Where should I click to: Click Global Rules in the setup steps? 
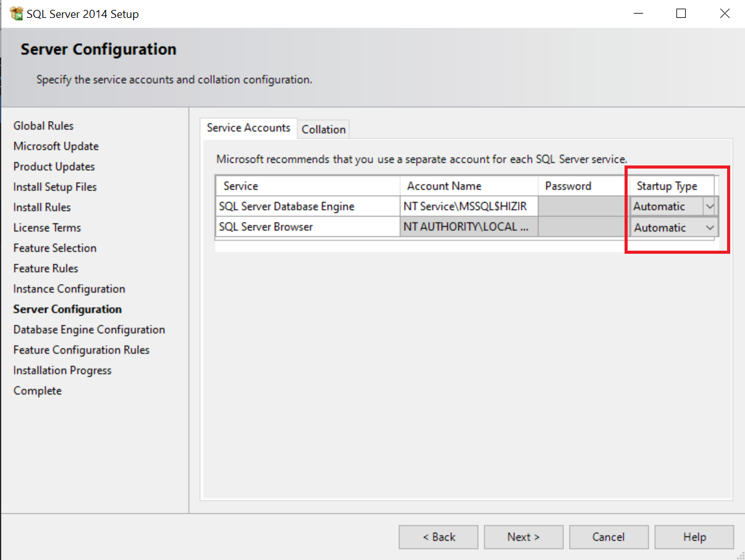tap(43, 126)
